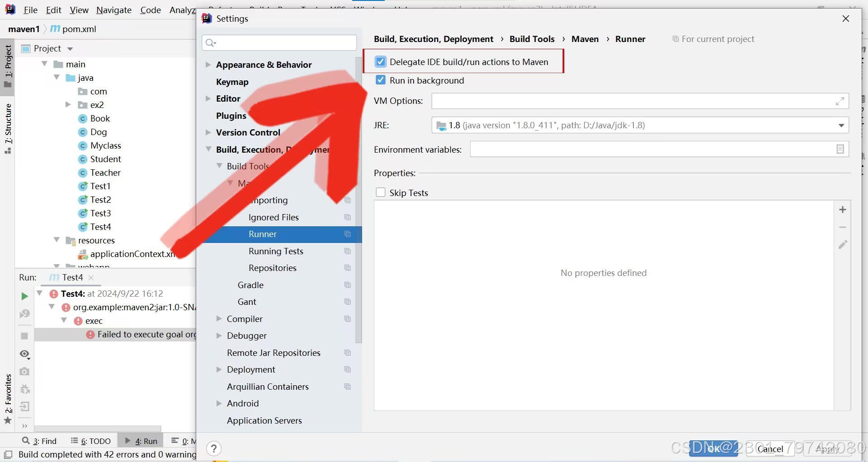The image size is (868, 462).
Task: Expand the Editor settings section
Action: point(208,98)
